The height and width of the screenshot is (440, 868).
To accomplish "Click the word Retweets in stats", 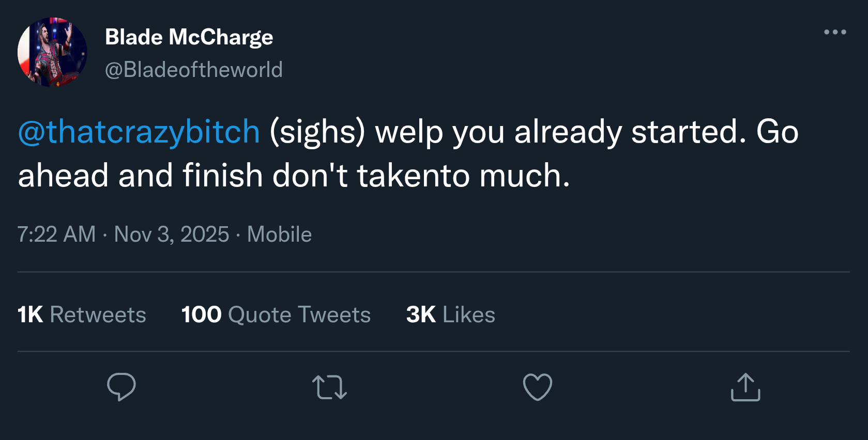I will pos(98,315).
